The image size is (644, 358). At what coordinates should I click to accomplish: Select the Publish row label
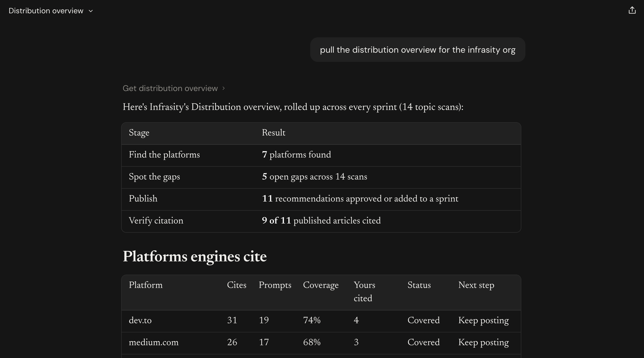(x=143, y=198)
